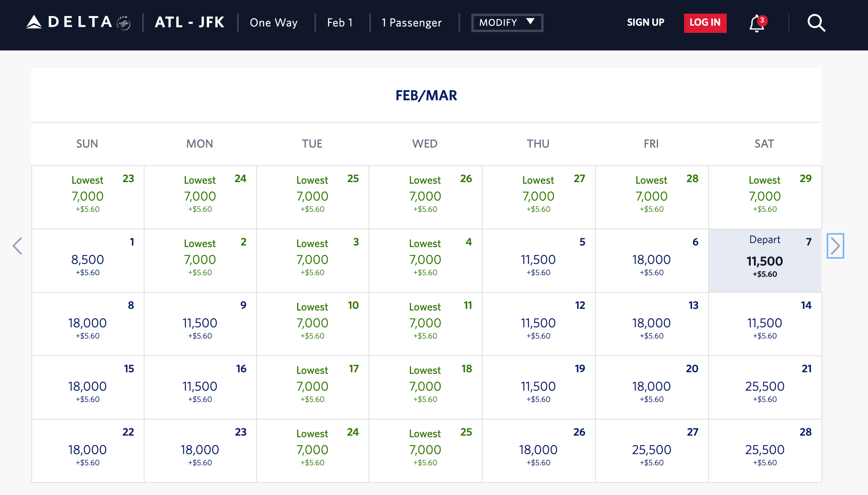Click the Feb 1 date in header

pos(340,22)
